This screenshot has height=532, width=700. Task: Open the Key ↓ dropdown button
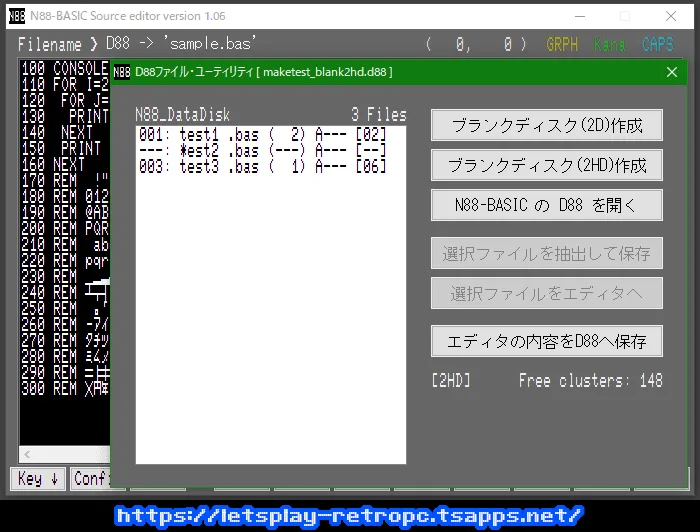click(x=39, y=479)
